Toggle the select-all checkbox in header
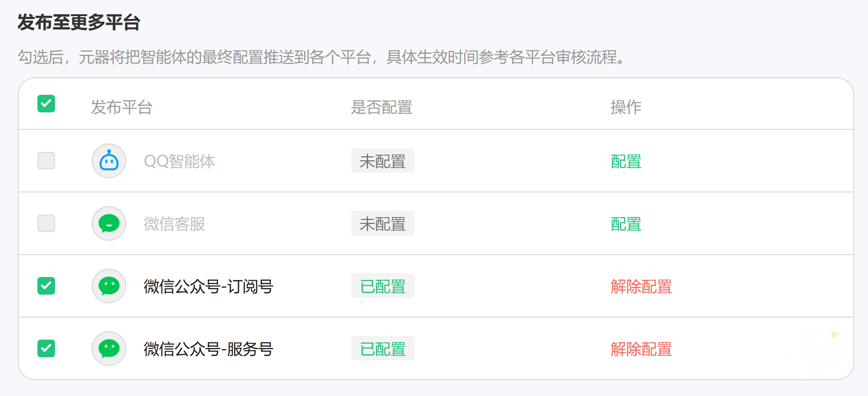The width and height of the screenshot is (868, 396). pyautogui.click(x=46, y=104)
